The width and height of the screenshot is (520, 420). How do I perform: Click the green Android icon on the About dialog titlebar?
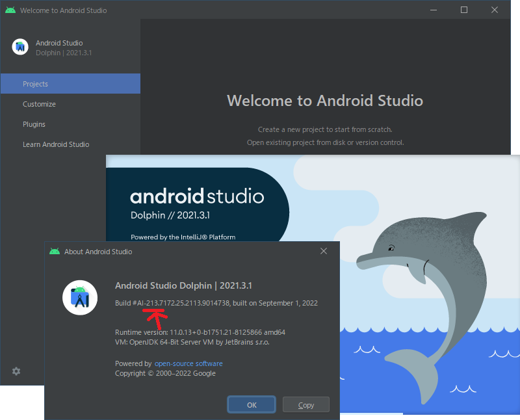click(x=54, y=251)
